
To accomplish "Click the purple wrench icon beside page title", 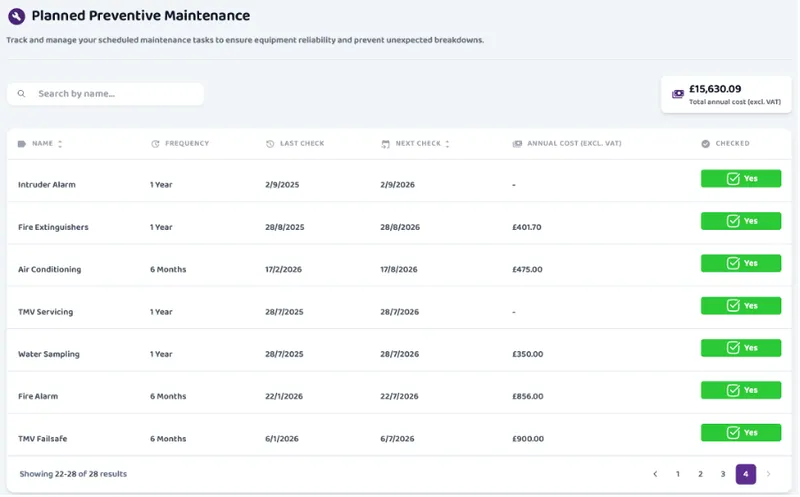I will 16,16.
